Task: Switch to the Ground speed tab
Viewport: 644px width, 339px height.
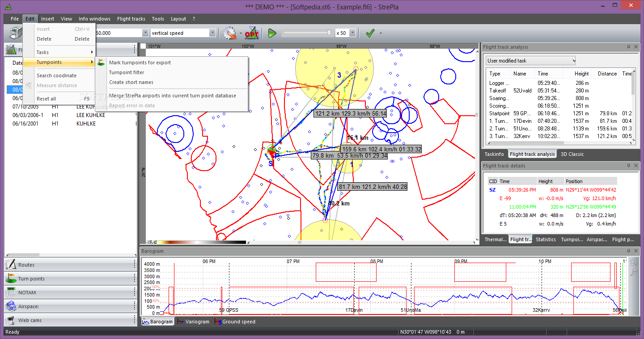Action: point(235,322)
